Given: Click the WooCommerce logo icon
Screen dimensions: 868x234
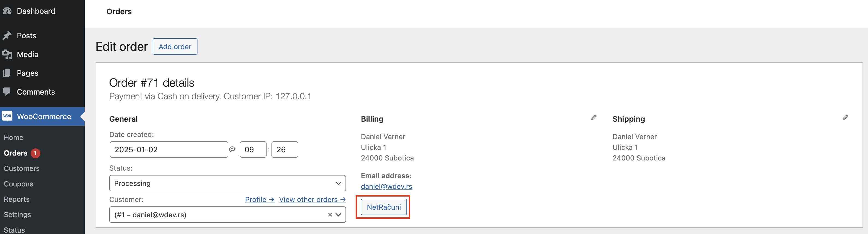Looking at the screenshot, I should pos(7,116).
